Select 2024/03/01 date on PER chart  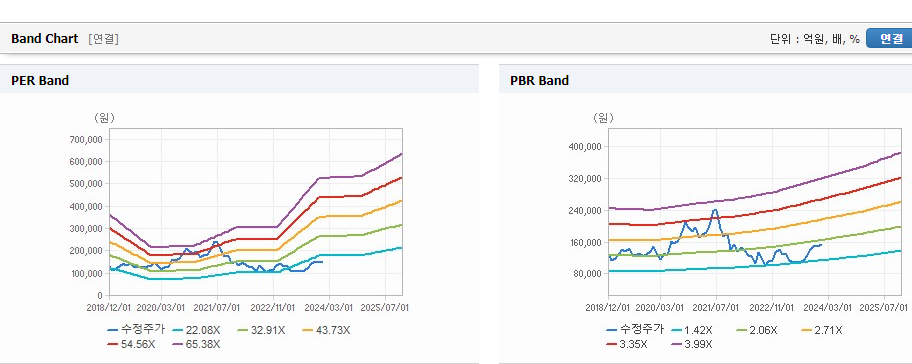click(330, 307)
